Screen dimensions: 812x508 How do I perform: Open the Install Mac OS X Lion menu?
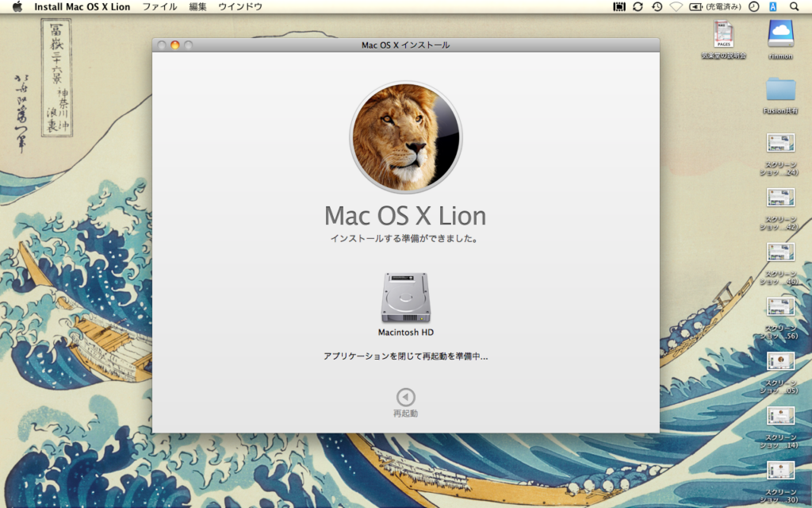[82, 6]
